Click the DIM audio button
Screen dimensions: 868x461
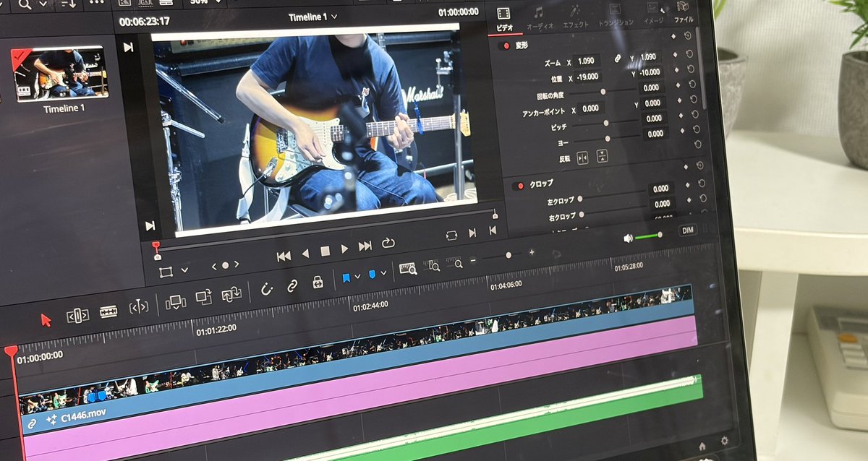[689, 231]
